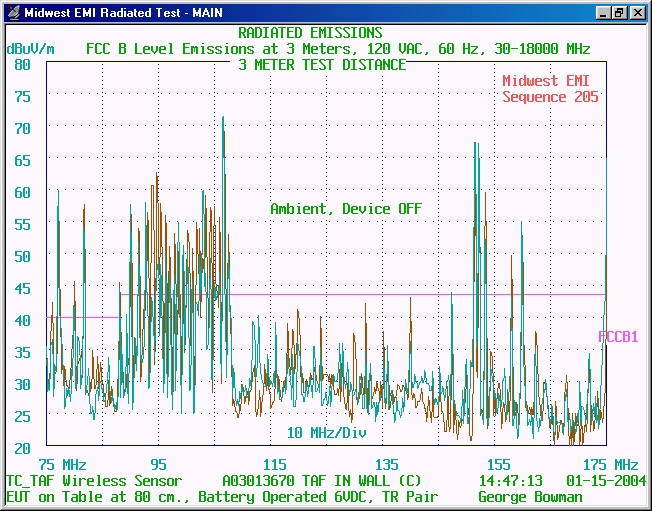Select the timestamp '14:47:13'

tap(510, 481)
